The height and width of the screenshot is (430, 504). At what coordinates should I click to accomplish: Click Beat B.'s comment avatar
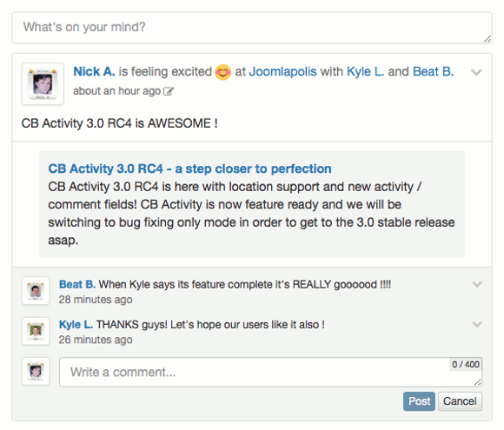tap(36, 291)
